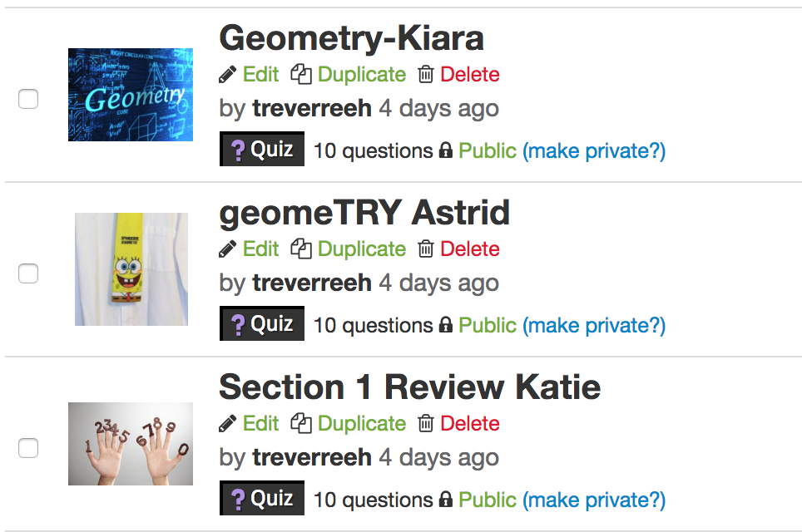Click the pencil icon for Geometry-Kiara
The image size is (802, 532).
(x=227, y=75)
